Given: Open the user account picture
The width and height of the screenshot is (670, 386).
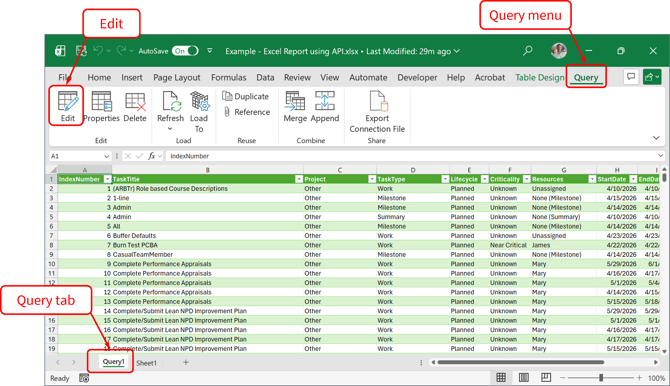Looking at the screenshot, I should click(x=558, y=50).
